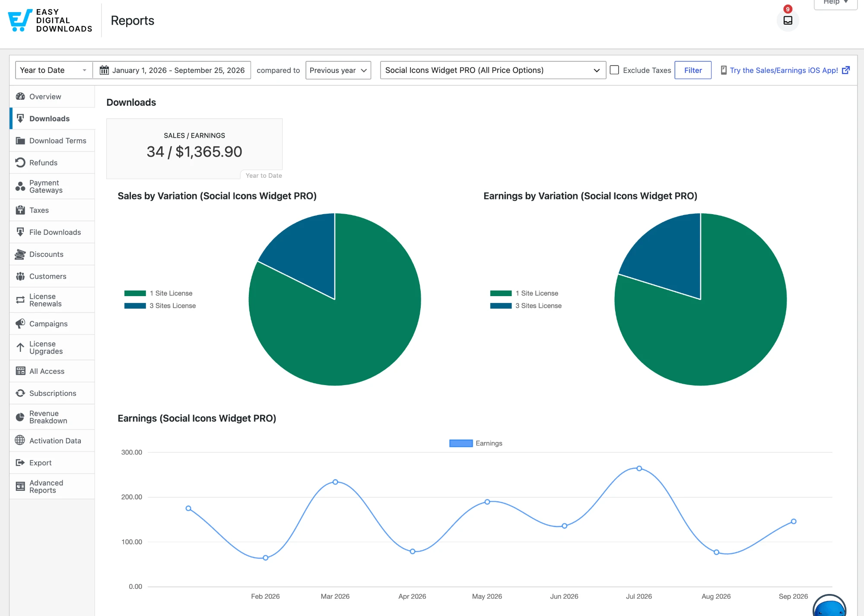Click the Download Terms folder icon
Viewport: 864px width, 616px height.
(x=20, y=141)
